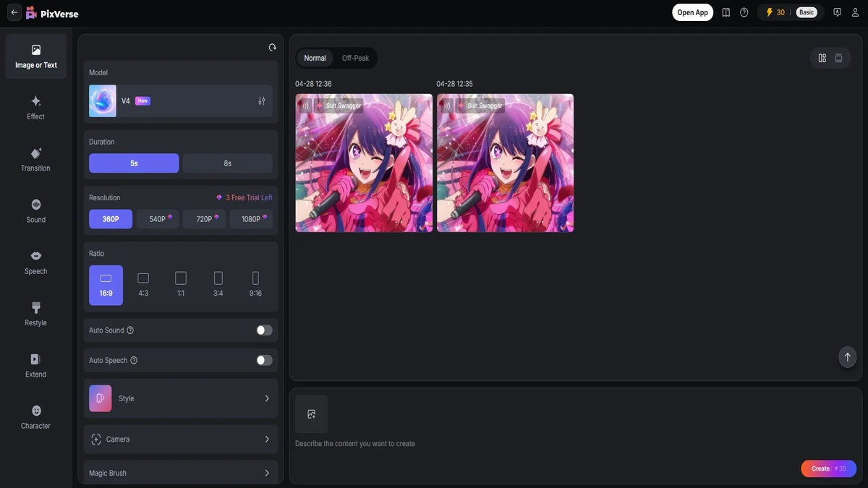Select 5s duration
The width and height of the screenshot is (868, 488).
click(x=134, y=163)
